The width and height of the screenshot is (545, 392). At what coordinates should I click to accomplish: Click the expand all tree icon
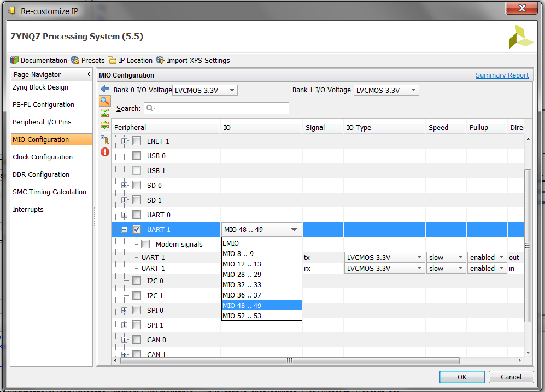pos(104,124)
